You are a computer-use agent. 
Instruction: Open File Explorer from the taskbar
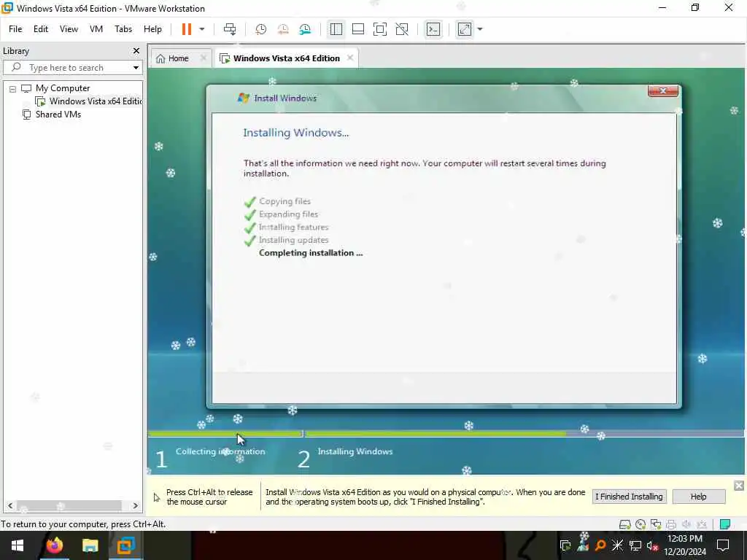[x=90, y=545]
